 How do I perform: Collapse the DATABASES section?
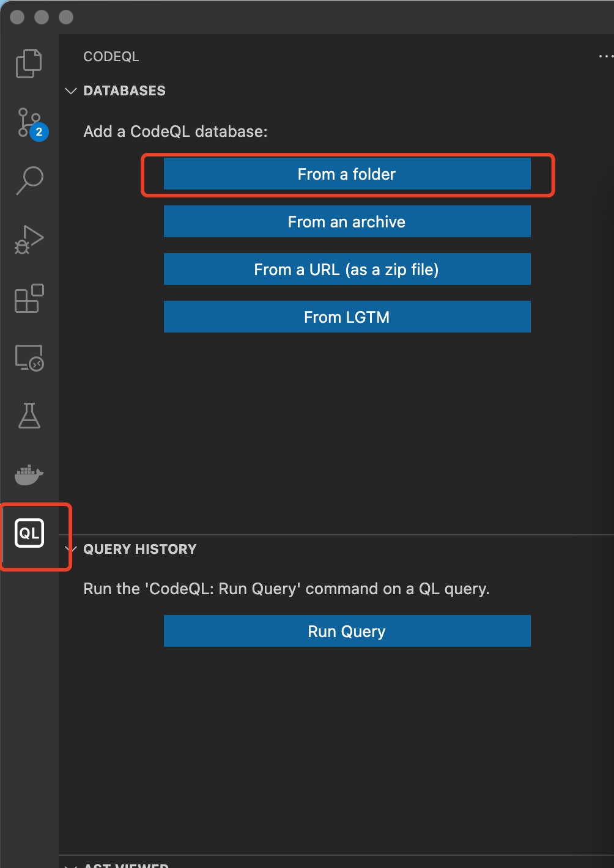pos(71,90)
